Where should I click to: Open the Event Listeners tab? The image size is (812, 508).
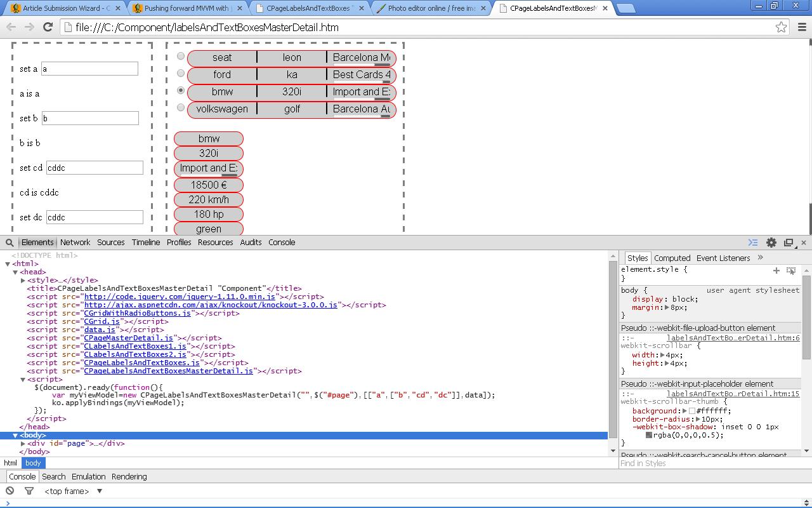coord(723,258)
